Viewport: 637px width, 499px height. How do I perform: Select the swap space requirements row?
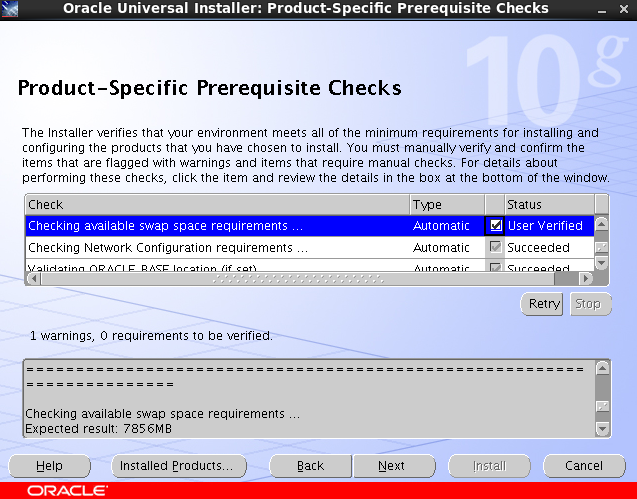click(x=310, y=226)
